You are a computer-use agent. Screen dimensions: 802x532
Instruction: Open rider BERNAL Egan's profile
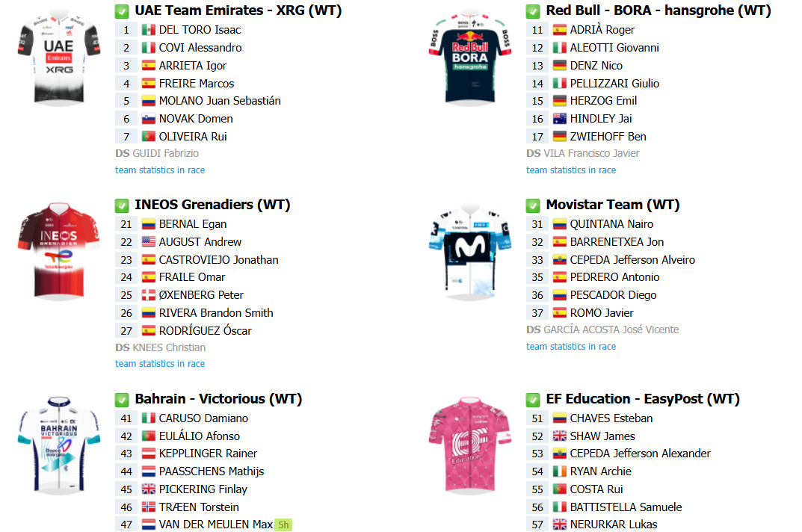pos(193,224)
